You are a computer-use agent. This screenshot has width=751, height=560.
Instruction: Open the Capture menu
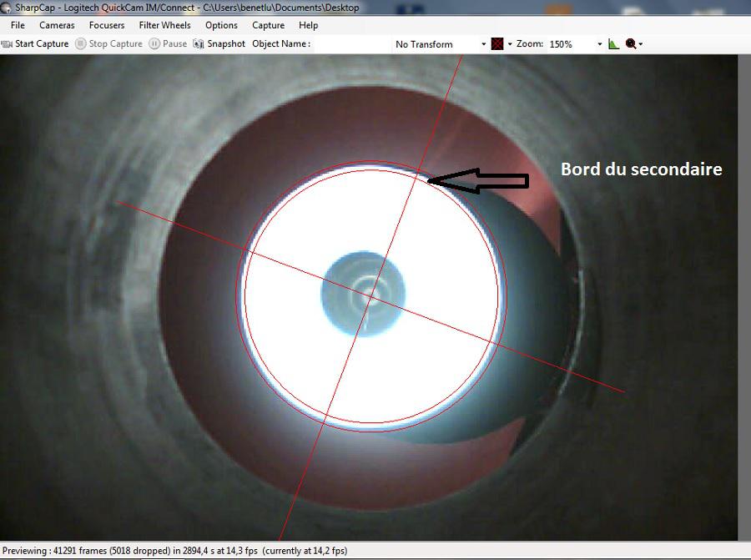[x=268, y=25]
